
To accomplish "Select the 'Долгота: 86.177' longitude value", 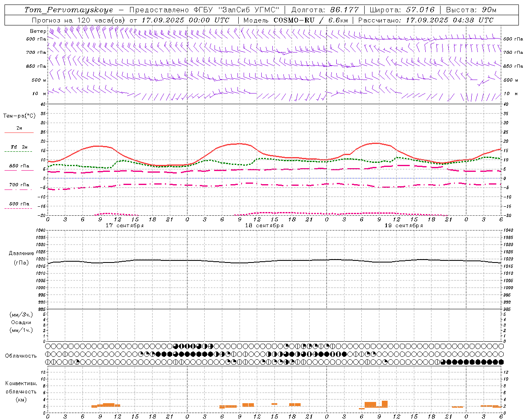I will point(325,10).
